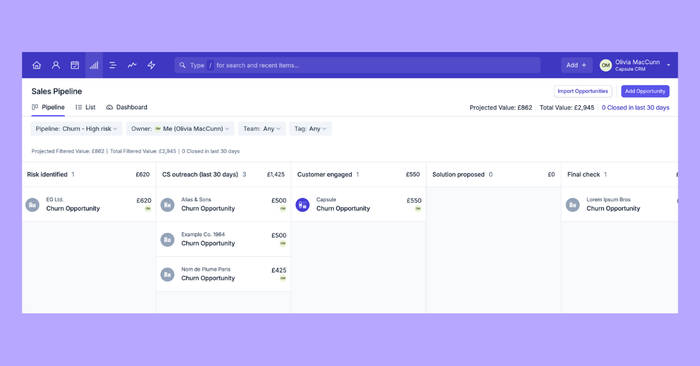Switch to the Pipeline view tab
Image resolution: width=700 pixels, height=366 pixels.
48,107
